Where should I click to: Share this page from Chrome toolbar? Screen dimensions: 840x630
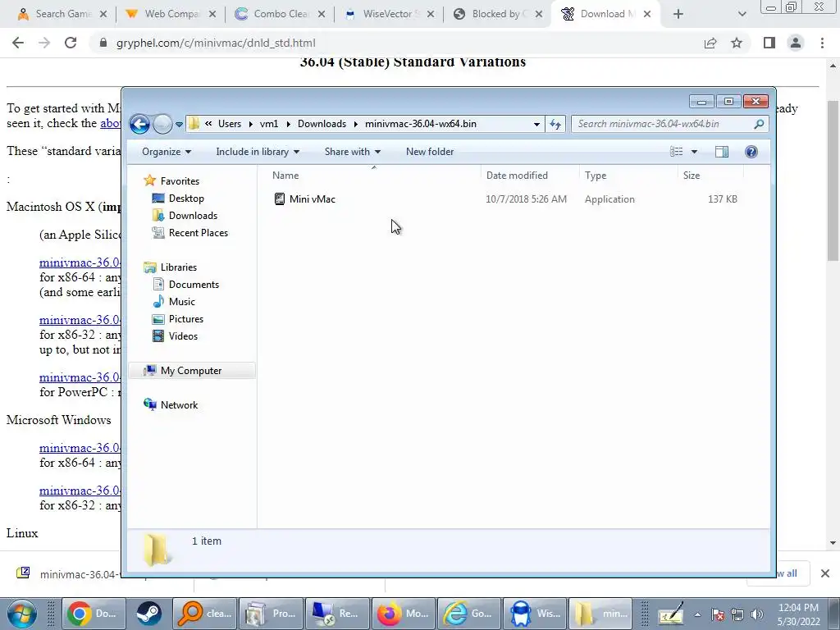coord(710,43)
